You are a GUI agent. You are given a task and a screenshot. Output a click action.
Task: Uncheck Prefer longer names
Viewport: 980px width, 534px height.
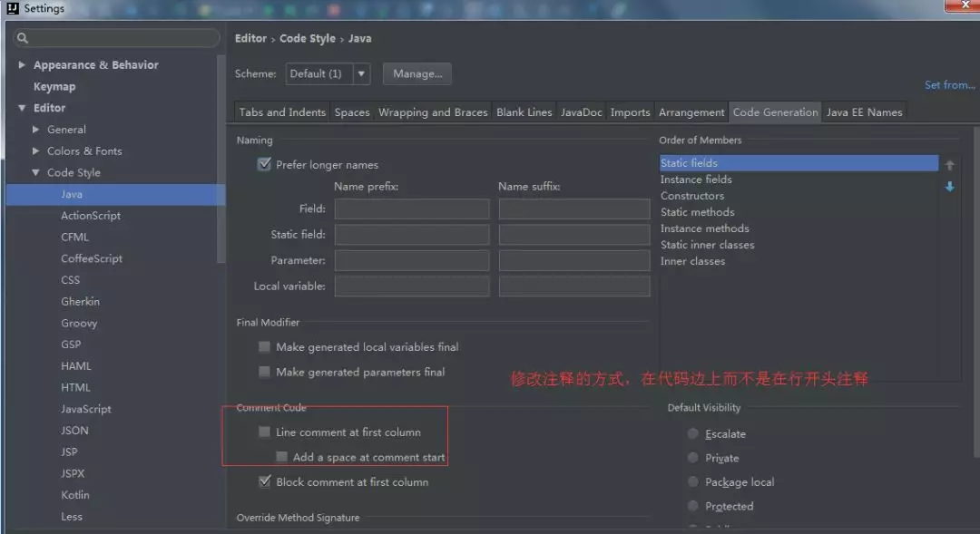pos(265,165)
